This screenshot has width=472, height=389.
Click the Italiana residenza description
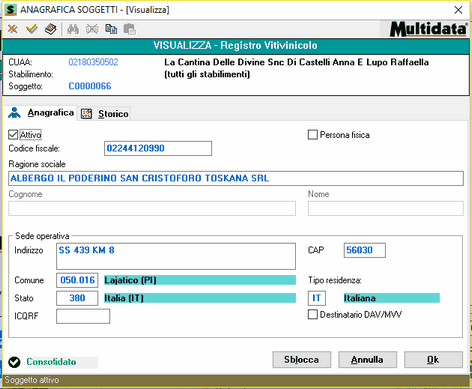pyautogui.click(x=392, y=298)
